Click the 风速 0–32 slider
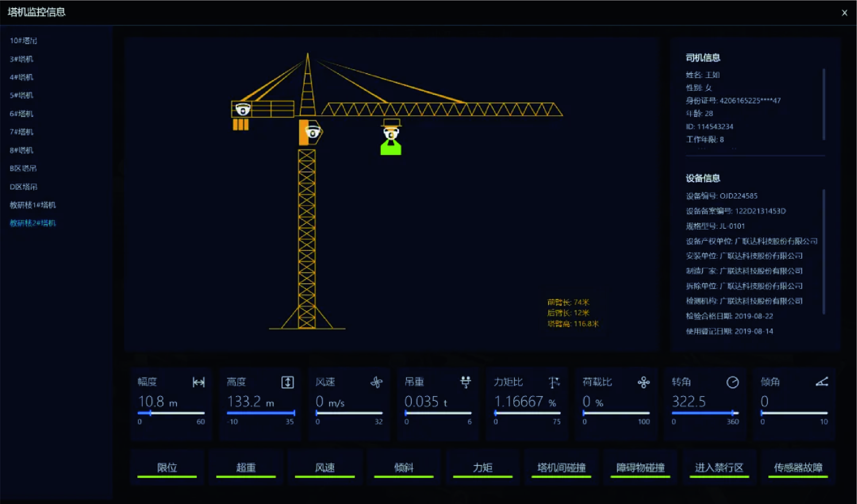Image resolution: width=857 pixels, height=504 pixels. (x=350, y=413)
